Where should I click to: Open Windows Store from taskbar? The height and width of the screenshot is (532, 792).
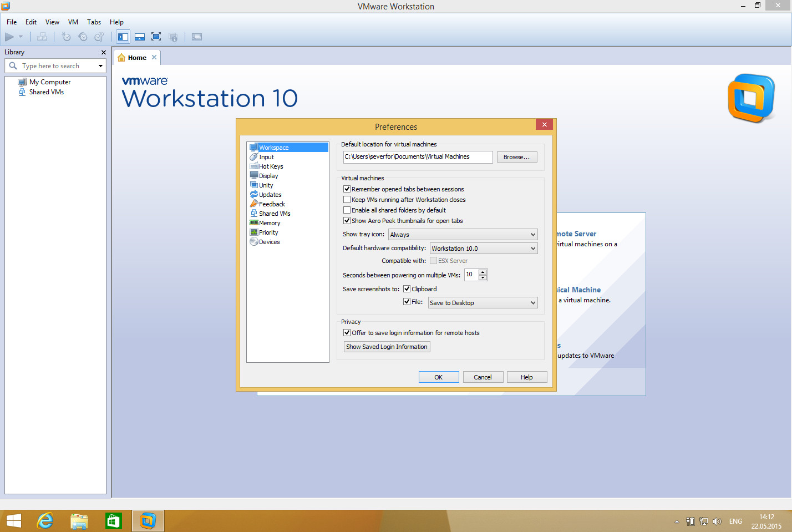(x=114, y=521)
